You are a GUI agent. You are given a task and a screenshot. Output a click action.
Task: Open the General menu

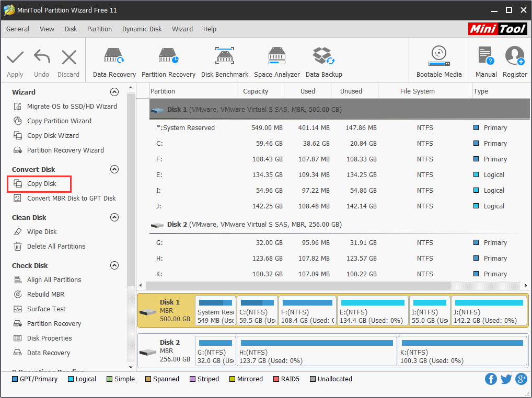[18, 29]
